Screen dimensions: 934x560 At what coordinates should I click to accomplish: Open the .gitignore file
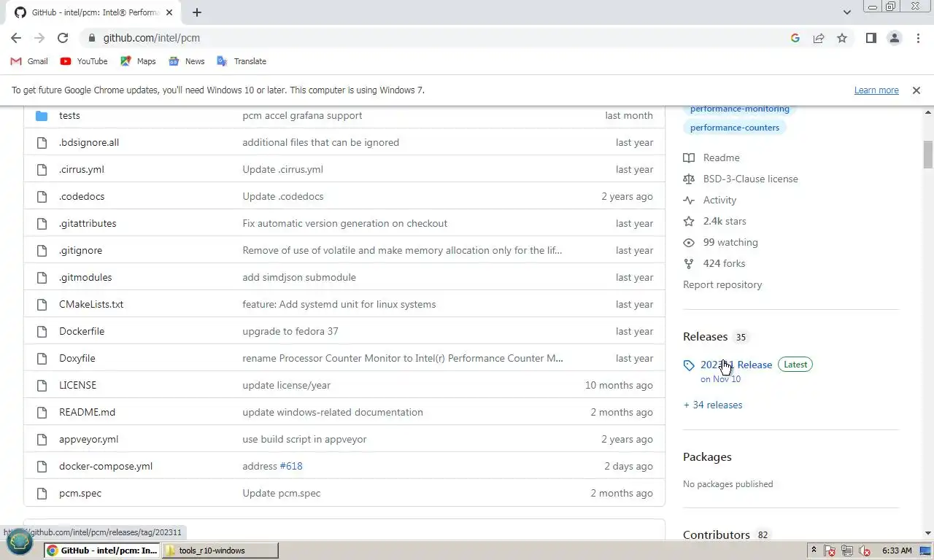coord(80,250)
